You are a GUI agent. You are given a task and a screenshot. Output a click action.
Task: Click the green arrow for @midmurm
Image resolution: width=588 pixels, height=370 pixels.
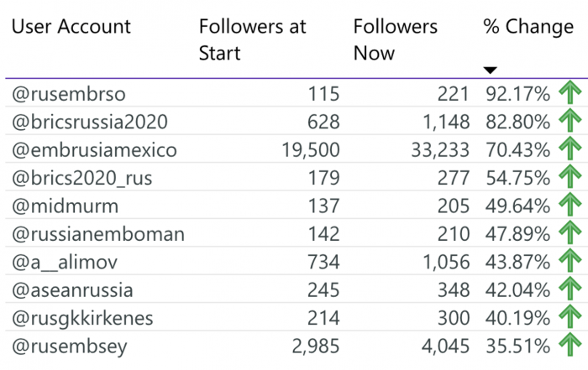570,204
